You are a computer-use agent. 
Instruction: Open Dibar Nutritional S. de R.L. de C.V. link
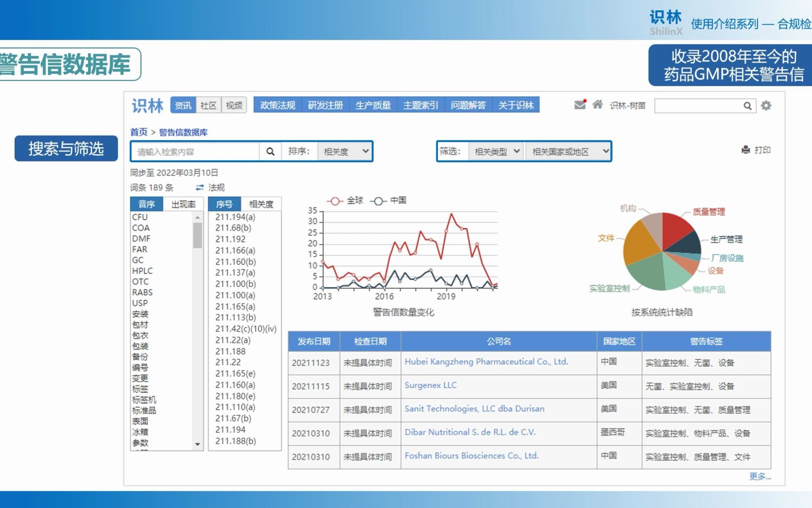click(470, 432)
